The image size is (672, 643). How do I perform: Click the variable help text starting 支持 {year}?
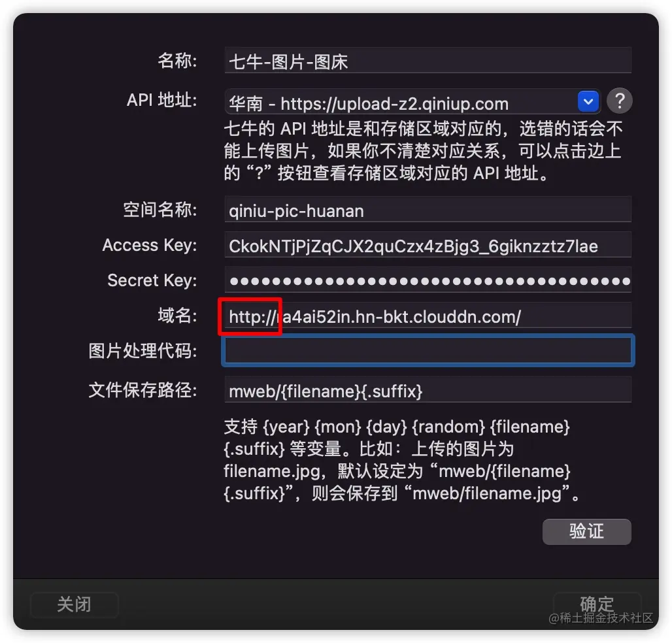coord(401,460)
